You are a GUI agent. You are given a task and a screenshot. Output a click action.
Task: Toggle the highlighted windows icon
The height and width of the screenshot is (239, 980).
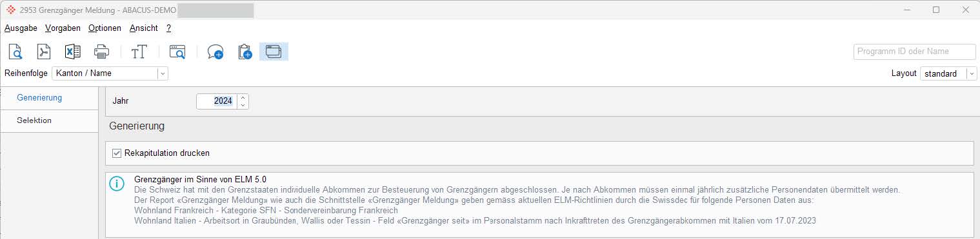(x=274, y=52)
